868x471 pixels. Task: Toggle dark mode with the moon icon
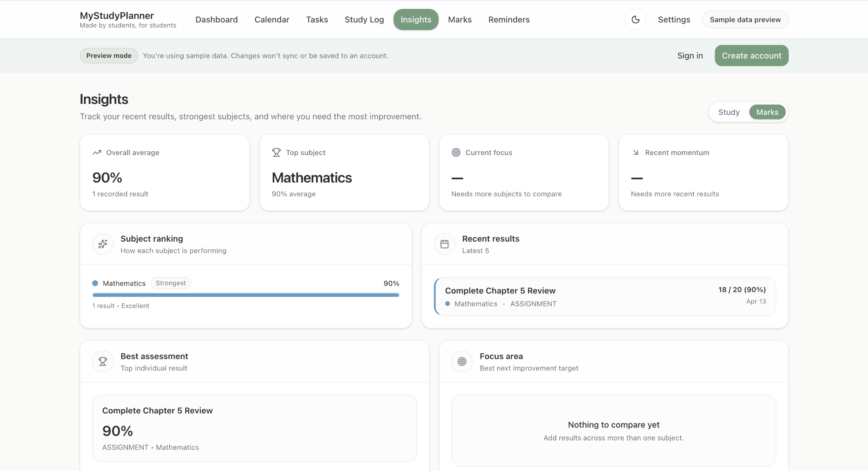point(635,20)
